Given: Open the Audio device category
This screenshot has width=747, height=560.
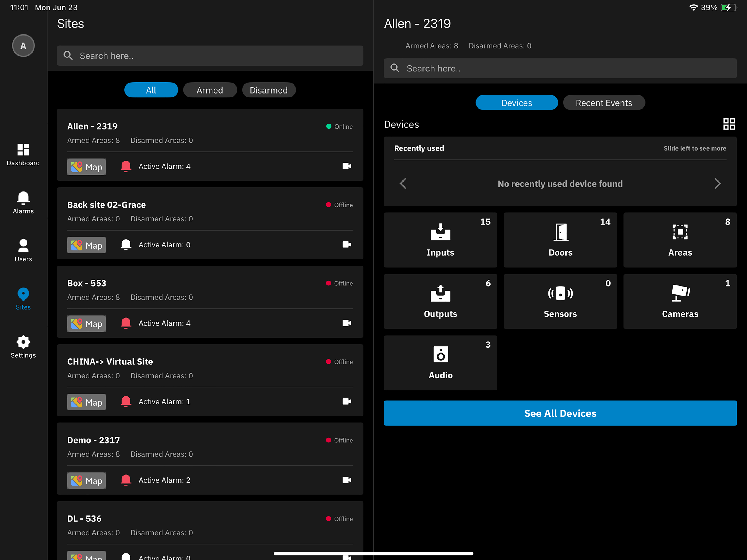Looking at the screenshot, I should (440, 363).
